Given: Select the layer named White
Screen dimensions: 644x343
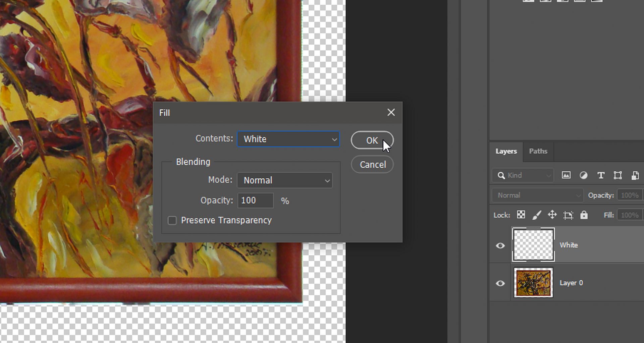Looking at the screenshot, I should point(569,245).
